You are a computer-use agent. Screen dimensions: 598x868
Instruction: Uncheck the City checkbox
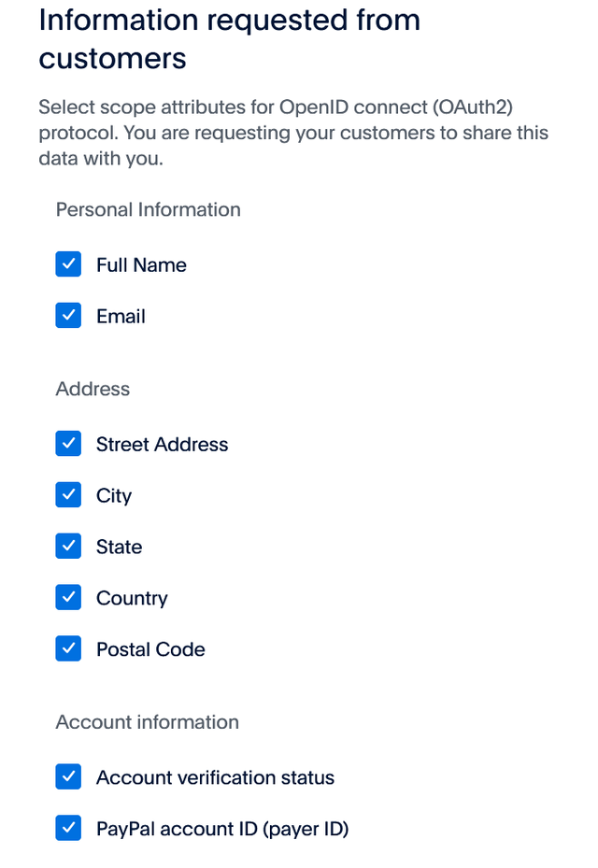click(67, 495)
